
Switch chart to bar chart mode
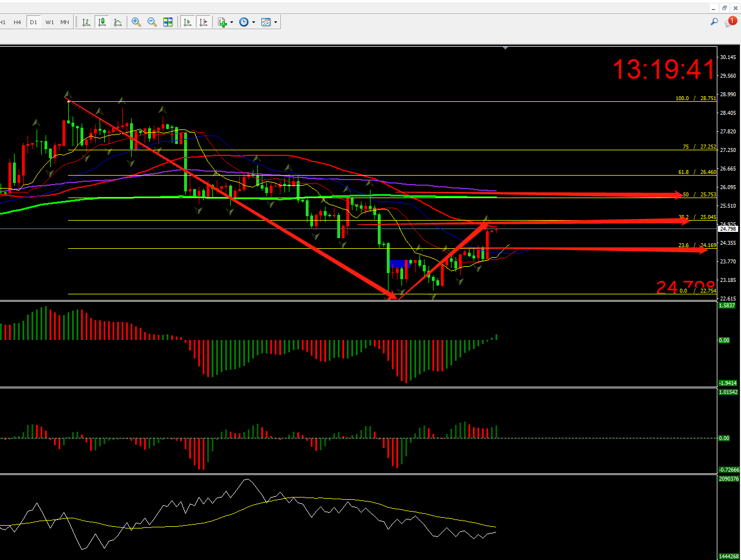[86, 22]
